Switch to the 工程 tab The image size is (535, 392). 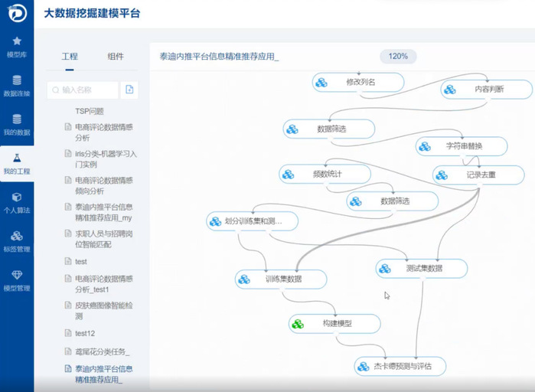[x=70, y=57]
